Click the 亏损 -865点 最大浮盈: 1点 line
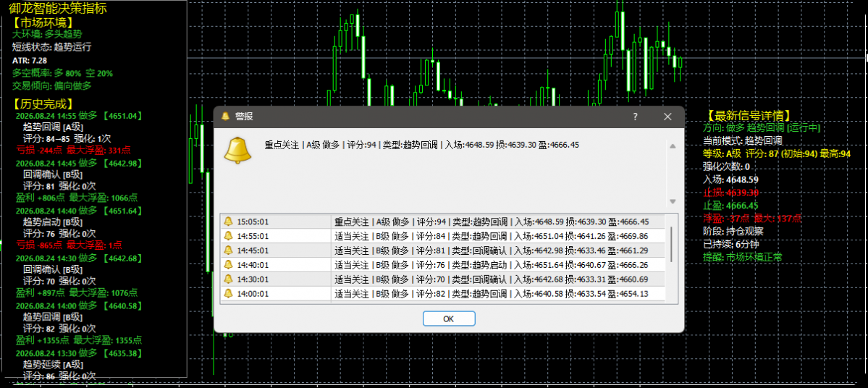 [x=69, y=245]
